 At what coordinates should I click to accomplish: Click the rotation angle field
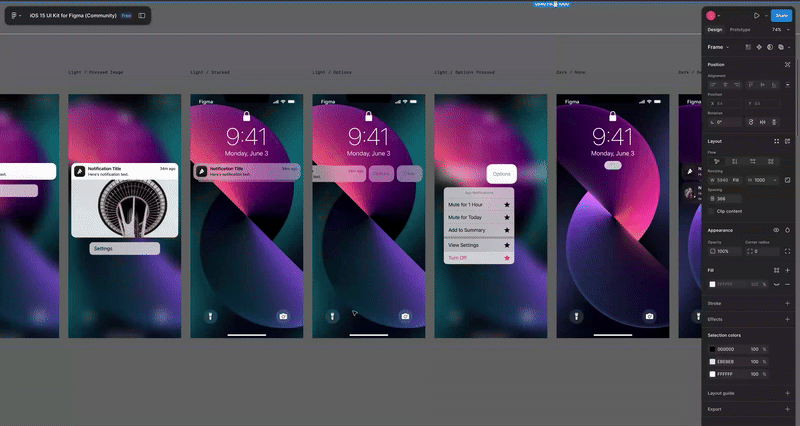724,122
